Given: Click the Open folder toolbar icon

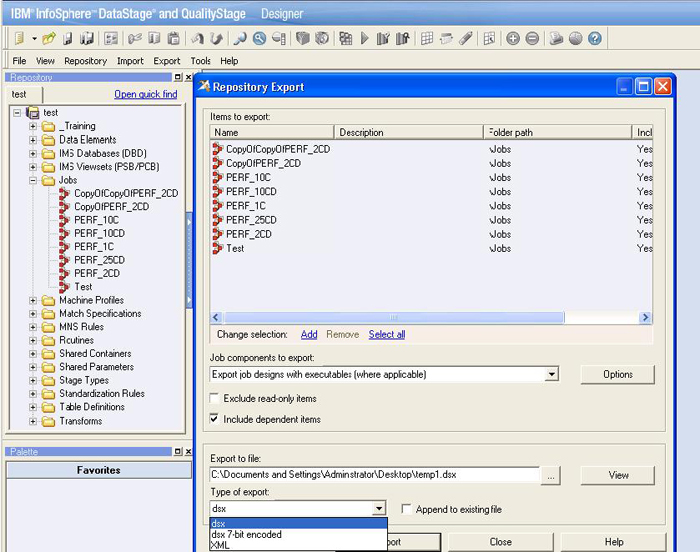Looking at the screenshot, I should [49, 38].
